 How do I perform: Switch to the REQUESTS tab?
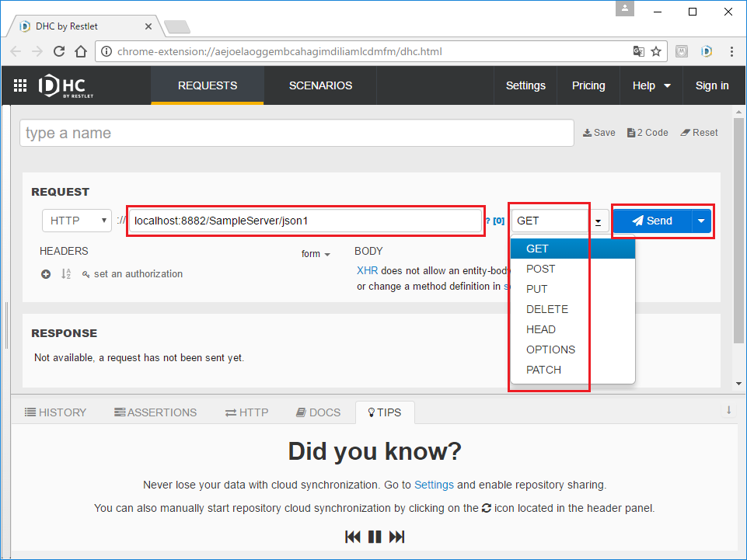click(208, 85)
